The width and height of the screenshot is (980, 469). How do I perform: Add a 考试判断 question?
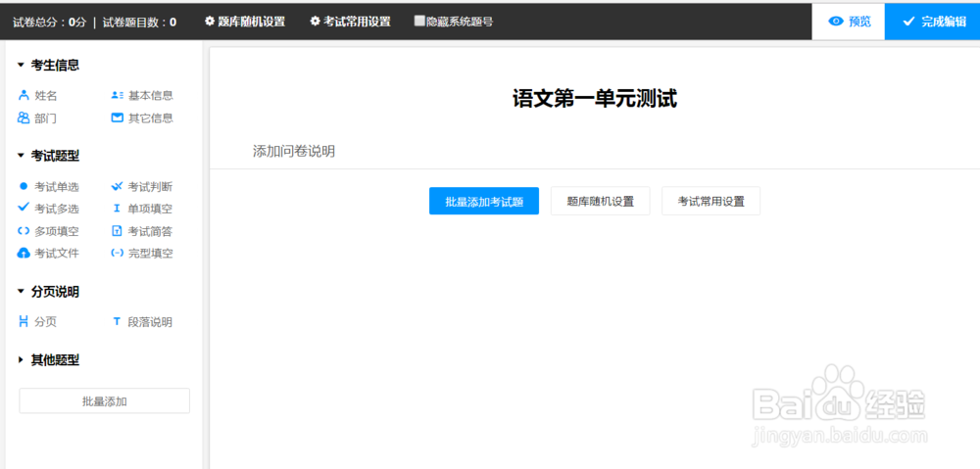(x=142, y=186)
